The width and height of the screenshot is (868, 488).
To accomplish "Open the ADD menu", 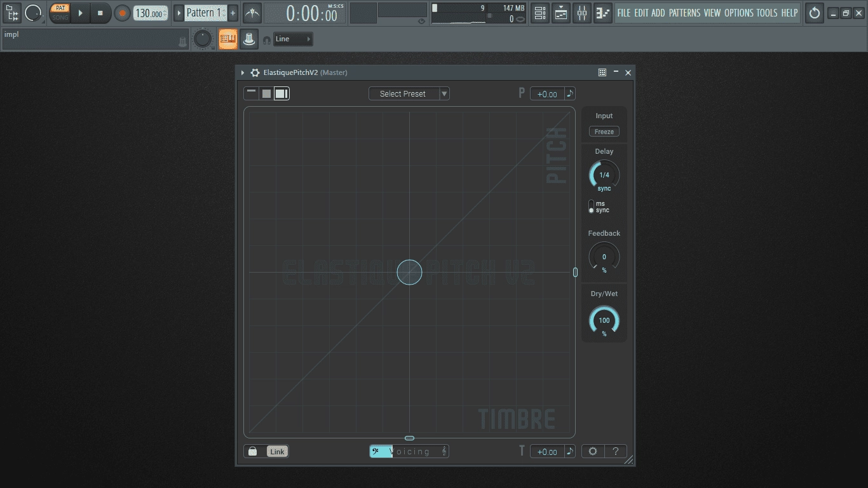I will tap(658, 13).
